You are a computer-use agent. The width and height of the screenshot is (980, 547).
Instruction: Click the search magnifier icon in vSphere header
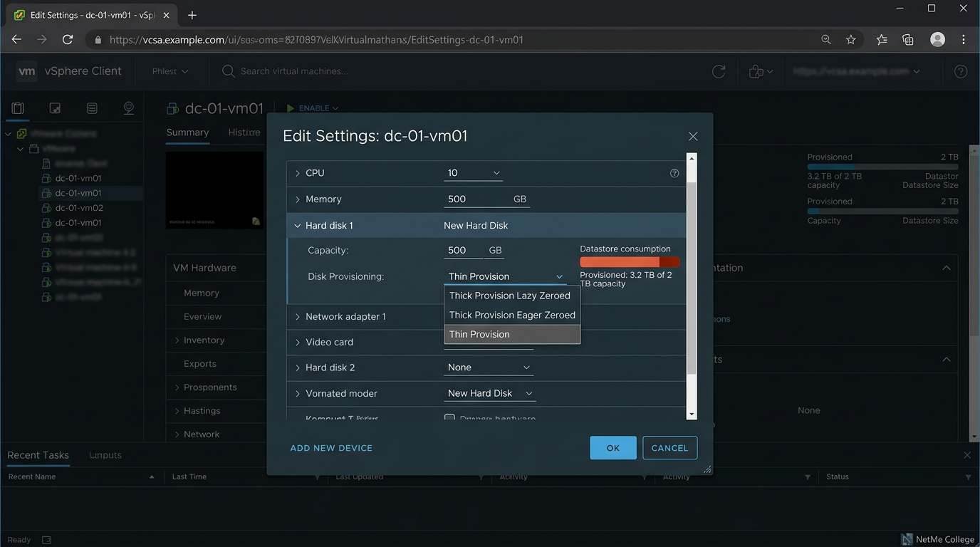pyautogui.click(x=228, y=71)
